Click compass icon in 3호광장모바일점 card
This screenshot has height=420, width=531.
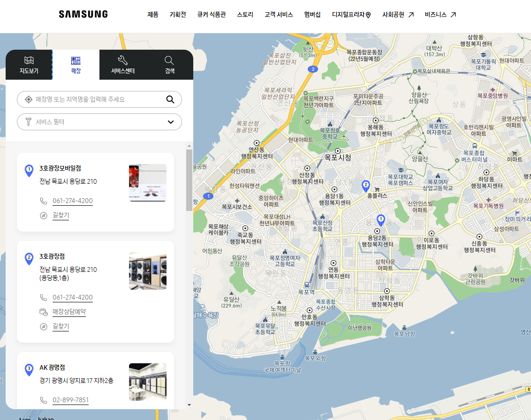[44, 216]
